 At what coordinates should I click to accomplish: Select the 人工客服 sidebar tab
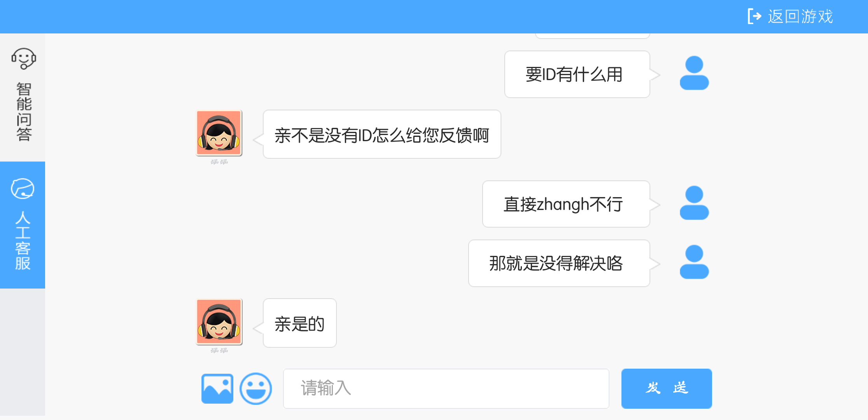click(x=23, y=225)
